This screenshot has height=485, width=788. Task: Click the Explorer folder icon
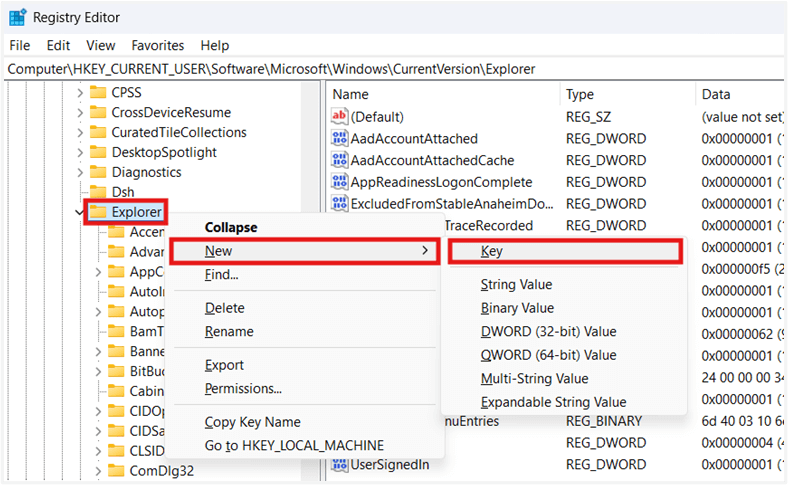pyautogui.click(x=98, y=212)
